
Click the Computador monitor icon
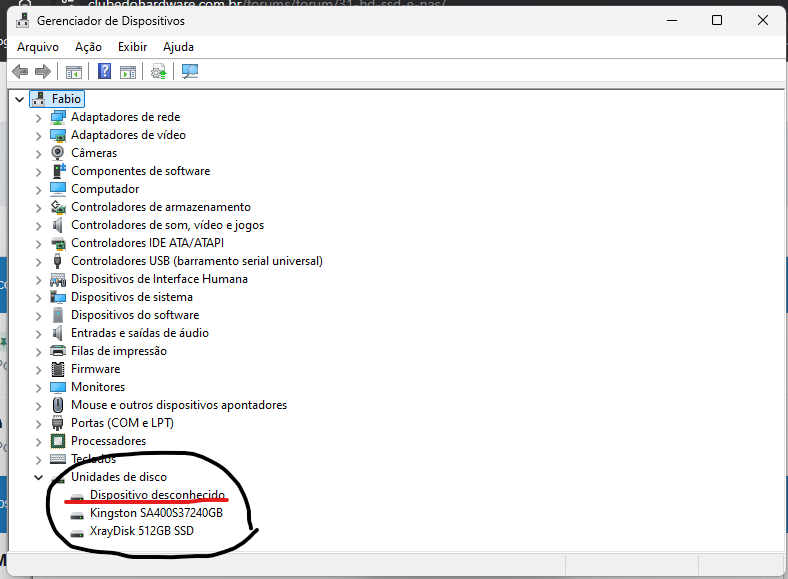tap(58, 189)
